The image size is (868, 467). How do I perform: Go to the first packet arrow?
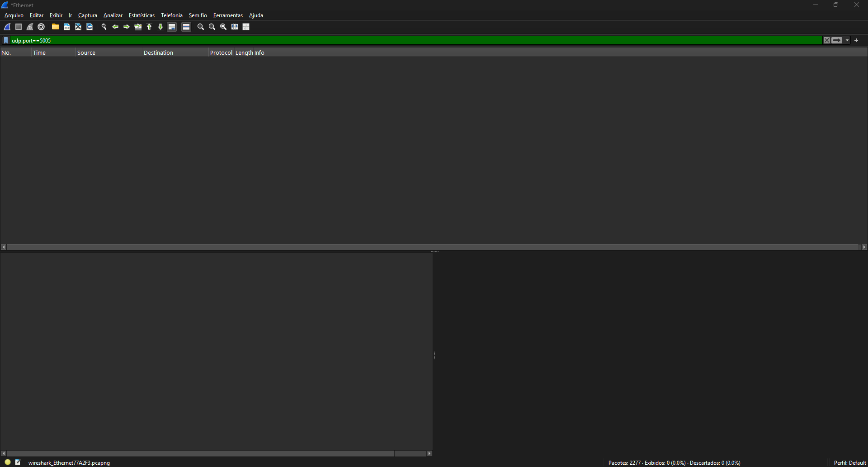[x=149, y=27]
